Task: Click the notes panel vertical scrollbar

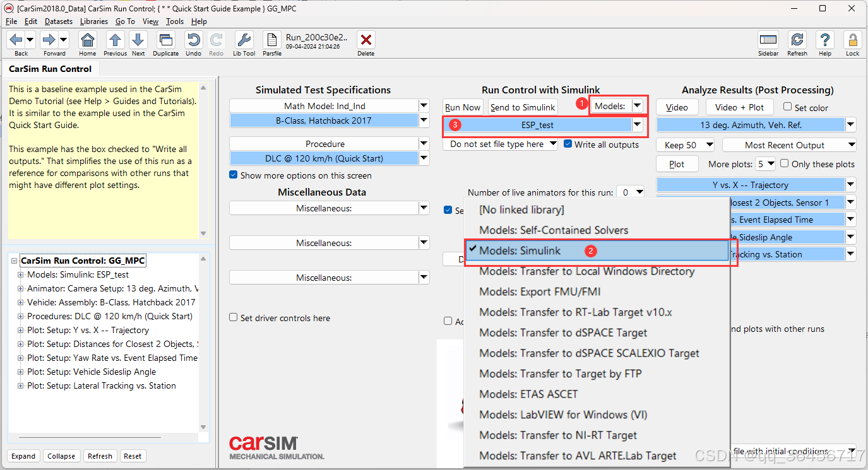Action: pyautogui.click(x=203, y=160)
